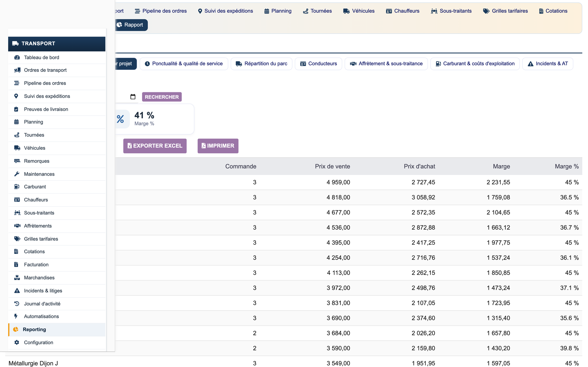The width and height of the screenshot is (588, 367).
Task: Open Grilles tarifaires in top navigation
Action: pyautogui.click(x=505, y=11)
